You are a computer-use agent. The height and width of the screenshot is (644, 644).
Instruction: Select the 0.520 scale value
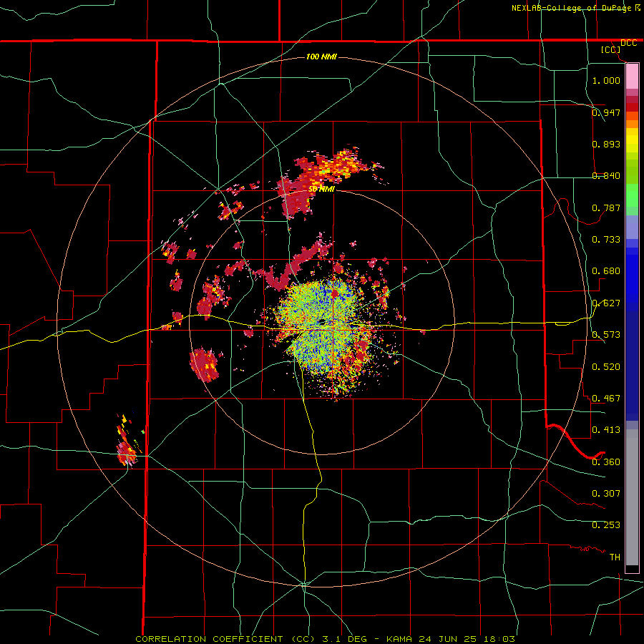click(x=606, y=367)
